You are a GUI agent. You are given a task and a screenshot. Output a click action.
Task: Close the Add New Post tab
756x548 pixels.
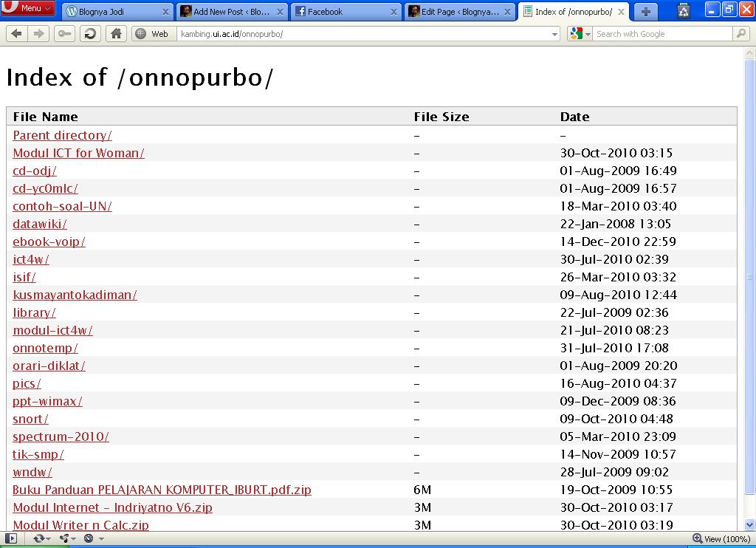click(x=280, y=12)
